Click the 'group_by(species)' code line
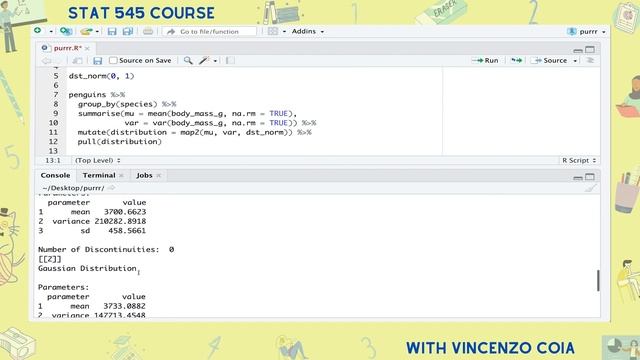Screen dimensions: 640x360 coord(127,104)
